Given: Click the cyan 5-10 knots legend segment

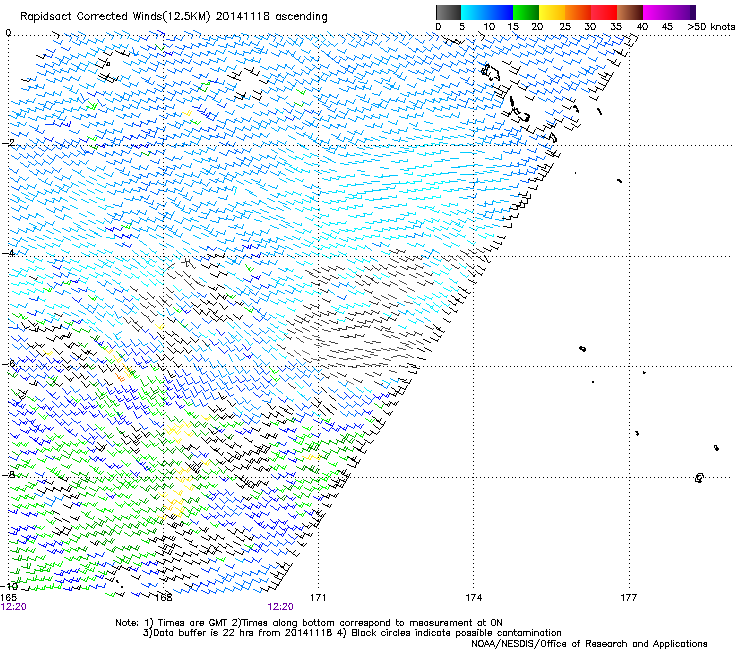Looking at the screenshot, I should [474, 12].
